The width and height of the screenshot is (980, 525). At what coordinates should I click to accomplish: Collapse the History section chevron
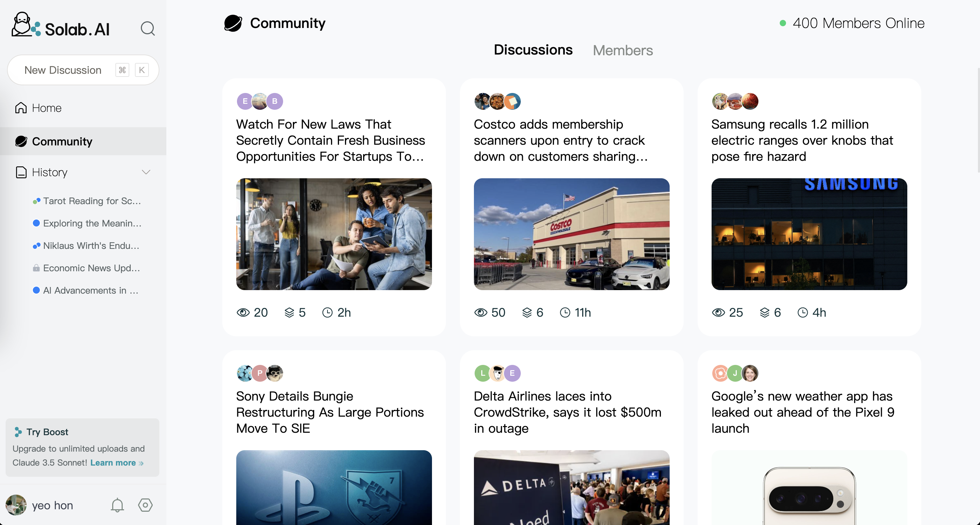click(146, 172)
